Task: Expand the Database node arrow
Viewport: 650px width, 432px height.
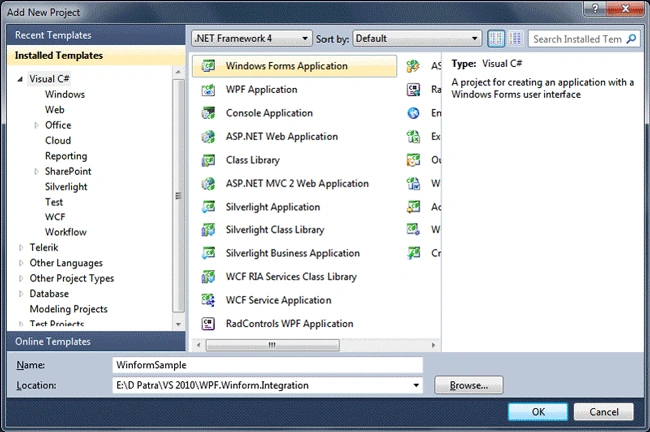Action: pos(21,294)
